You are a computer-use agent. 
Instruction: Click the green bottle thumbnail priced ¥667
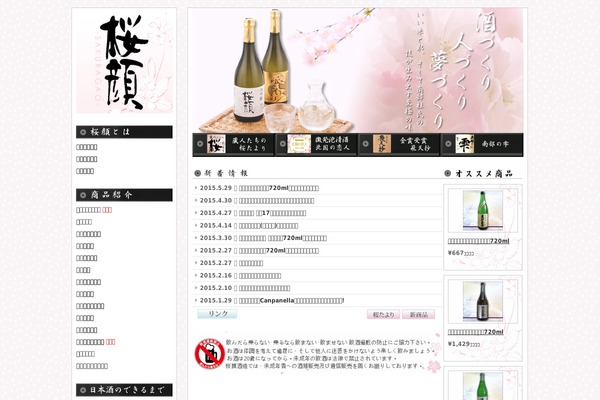coord(483,211)
